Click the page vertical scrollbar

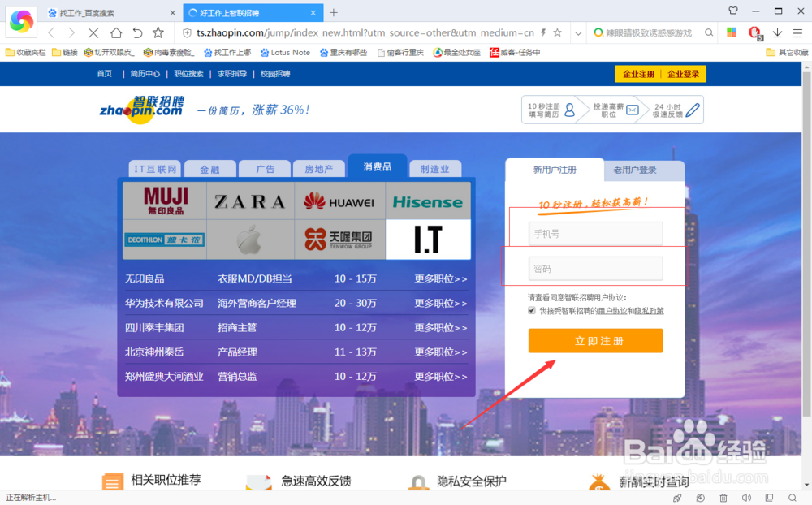pyautogui.click(x=806, y=244)
